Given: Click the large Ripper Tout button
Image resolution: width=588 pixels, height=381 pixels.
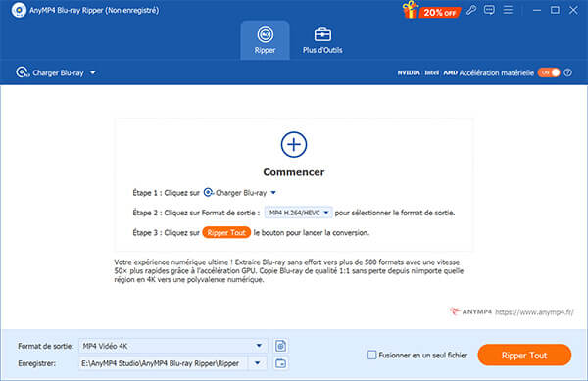Looking at the screenshot, I should (524, 355).
